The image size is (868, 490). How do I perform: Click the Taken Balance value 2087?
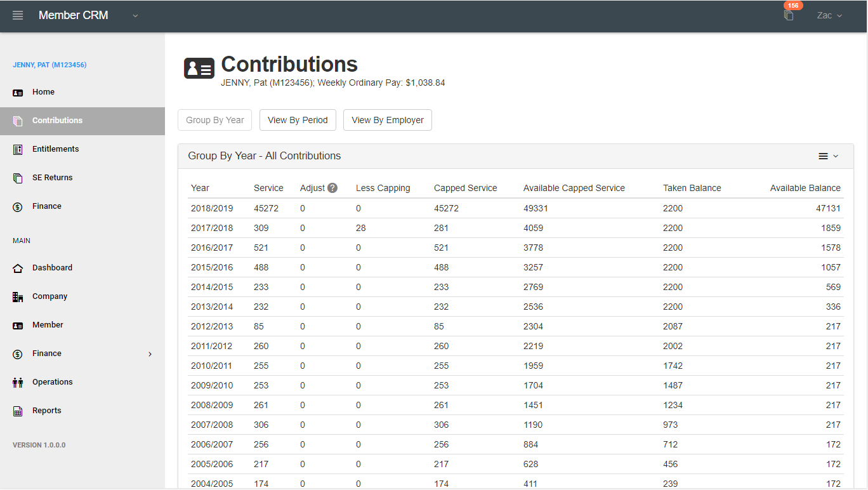coord(673,326)
